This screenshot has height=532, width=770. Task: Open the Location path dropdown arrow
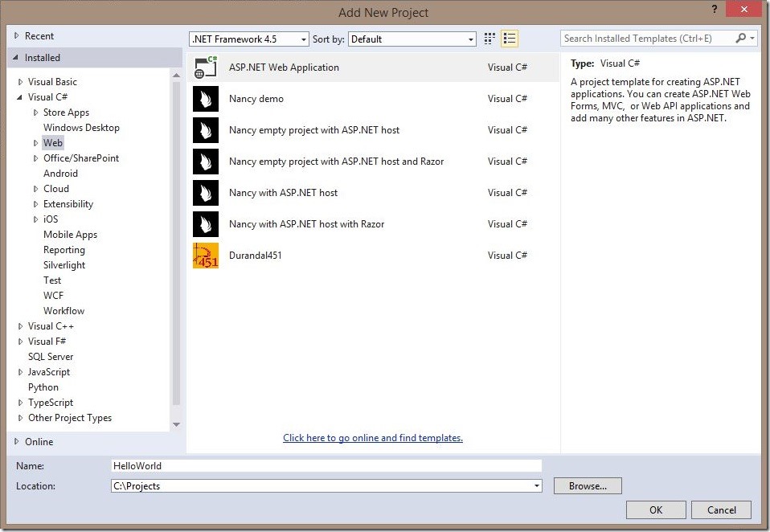pyautogui.click(x=536, y=486)
